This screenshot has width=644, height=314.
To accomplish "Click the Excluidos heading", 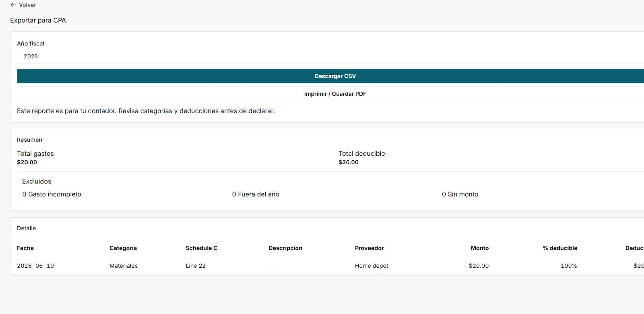I will [37, 181].
